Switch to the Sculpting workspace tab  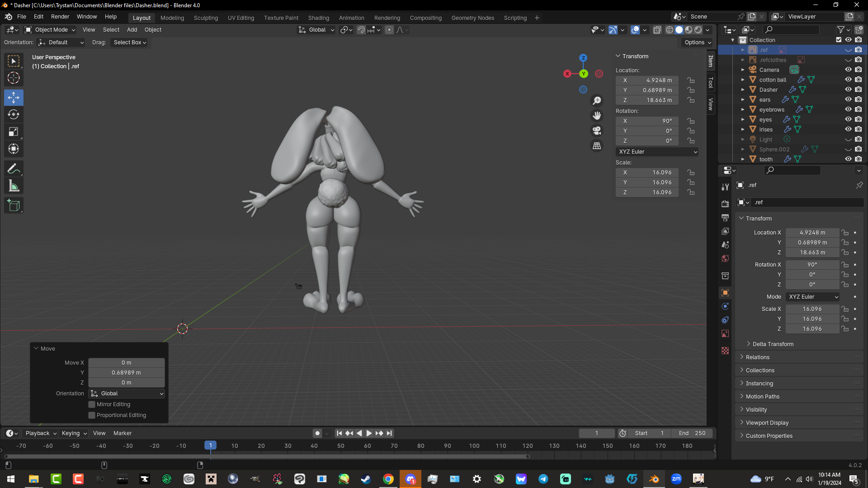click(206, 18)
